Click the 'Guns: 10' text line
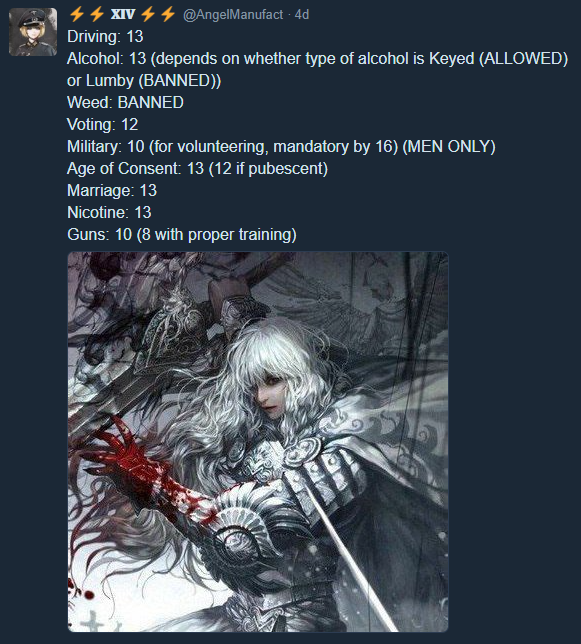The height and width of the screenshot is (644, 581). pyautogui.click(x=182, y=235)
